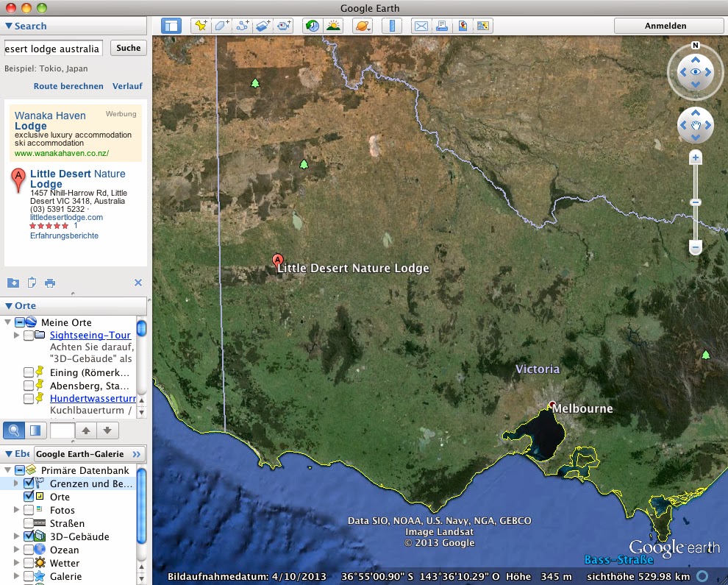
Task: Save image of current view
Action: click(463, 26)
